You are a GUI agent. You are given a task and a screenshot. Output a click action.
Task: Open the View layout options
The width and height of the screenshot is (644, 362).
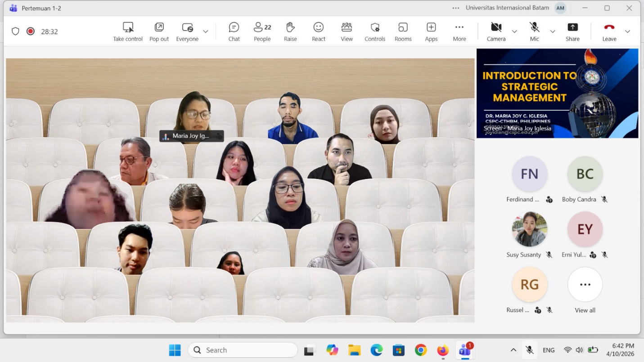(x=347, y=31)
